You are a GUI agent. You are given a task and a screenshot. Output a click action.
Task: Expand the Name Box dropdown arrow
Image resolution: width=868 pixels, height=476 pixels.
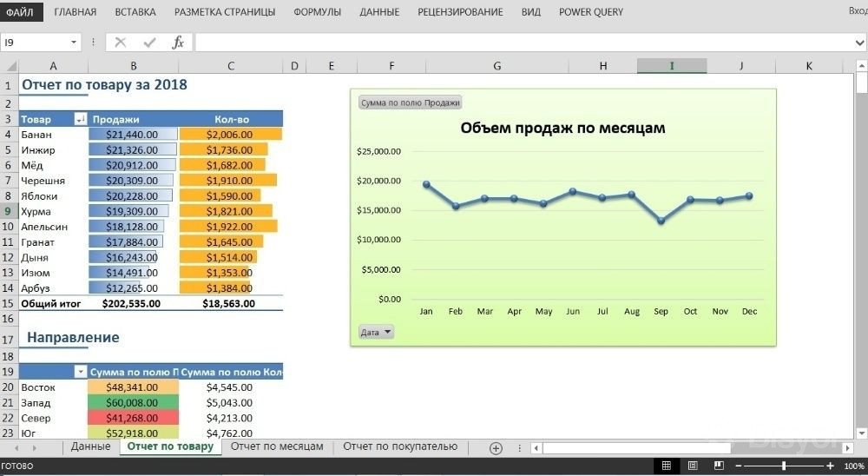[x=73, y=43]
